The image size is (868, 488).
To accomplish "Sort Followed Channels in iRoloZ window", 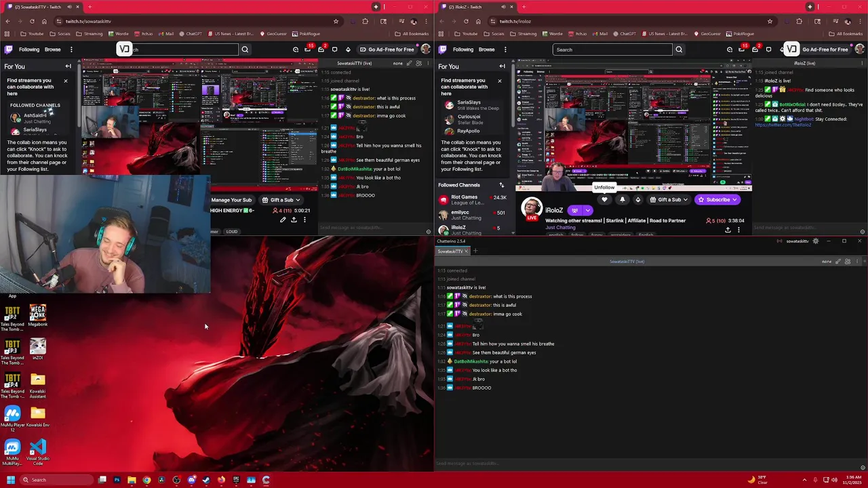I will tap(502, 185).
